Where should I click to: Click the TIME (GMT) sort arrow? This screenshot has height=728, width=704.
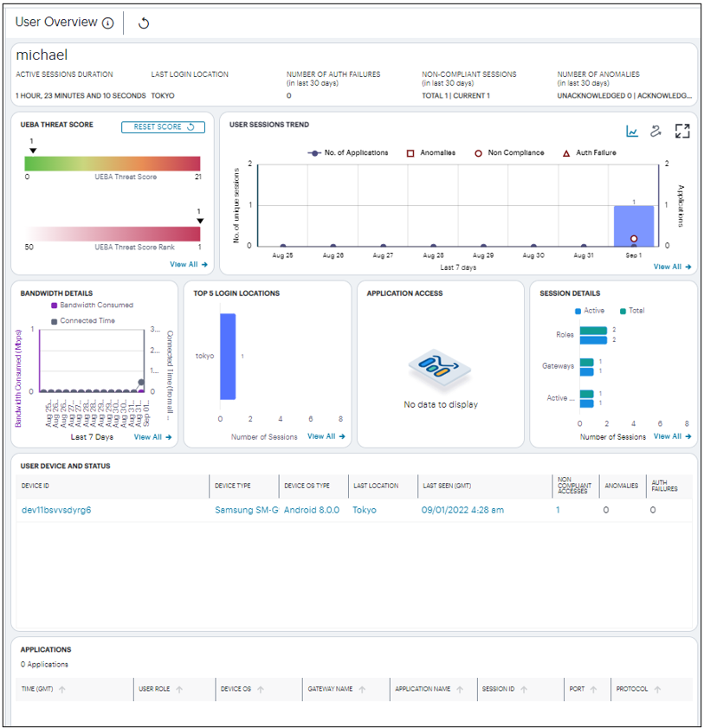tap(61, 689)
